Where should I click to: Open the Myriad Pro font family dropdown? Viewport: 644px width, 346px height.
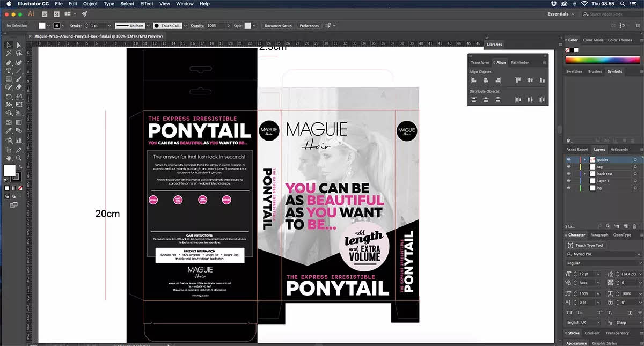[639, 254]
